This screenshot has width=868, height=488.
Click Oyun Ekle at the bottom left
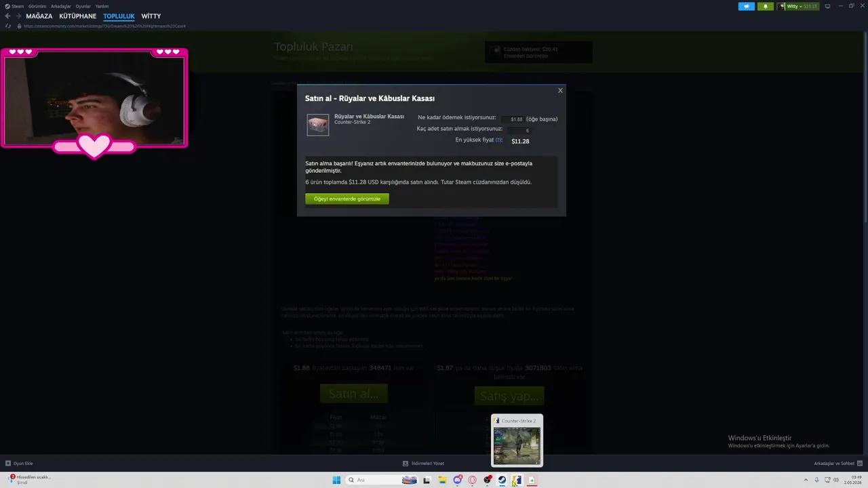point(19,464)
